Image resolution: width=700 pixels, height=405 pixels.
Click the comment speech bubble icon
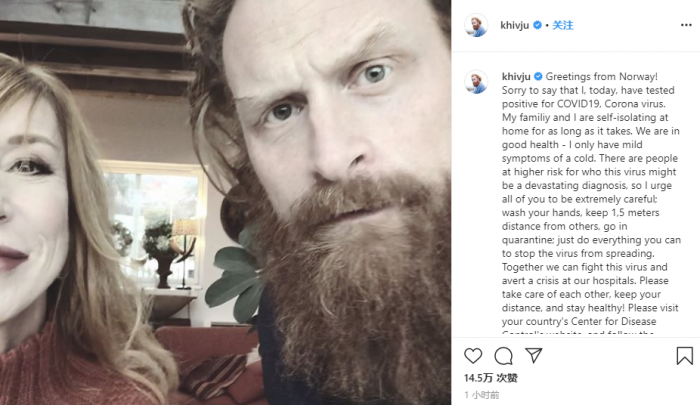(x=504, y=355)
